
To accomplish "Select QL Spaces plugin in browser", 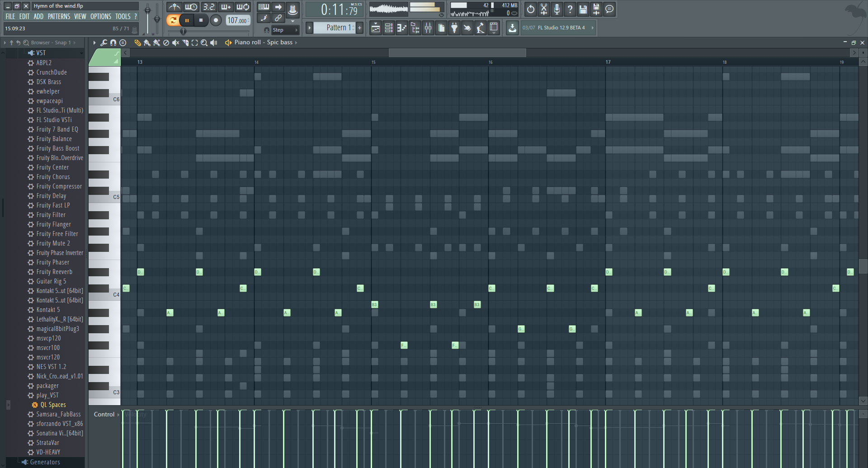I will coord(53,405).
